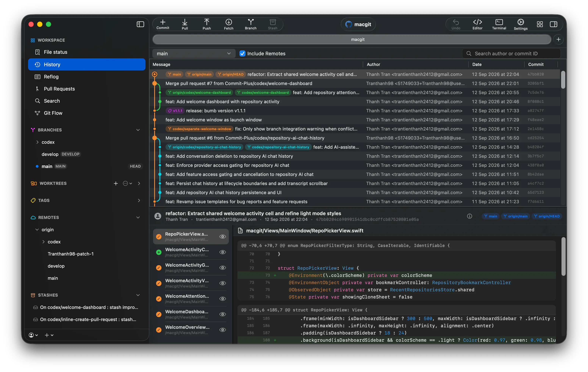Open stash on codex/welcome-dashboard
The height and width of the screenshot is (372, 588).
[x=87, y=307]
